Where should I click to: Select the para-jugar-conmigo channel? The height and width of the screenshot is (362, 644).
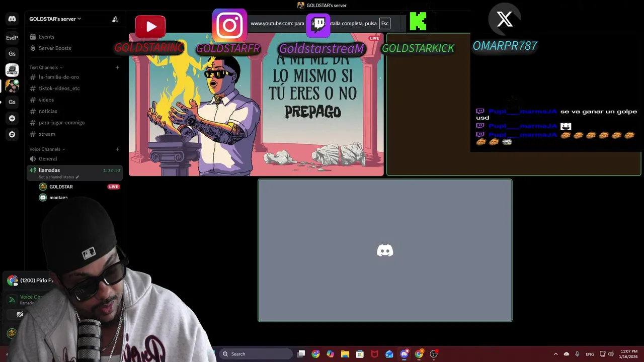pos(61,123)
